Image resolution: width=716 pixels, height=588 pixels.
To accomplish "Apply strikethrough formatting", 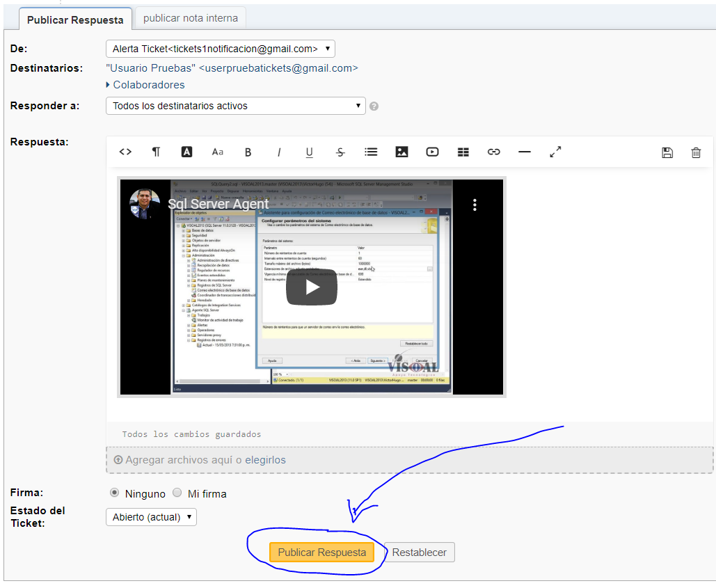I will pos(340,152).
